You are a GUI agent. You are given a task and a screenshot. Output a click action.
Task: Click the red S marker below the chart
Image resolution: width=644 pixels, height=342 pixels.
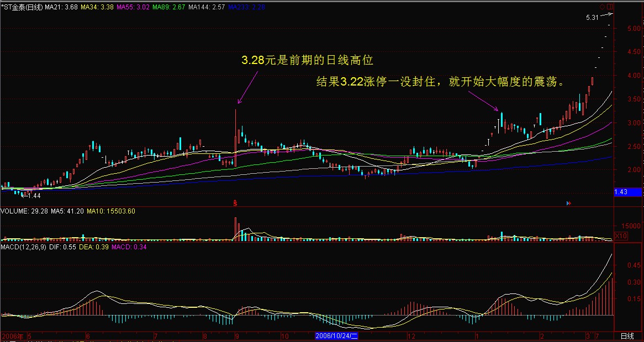(236, 204)
